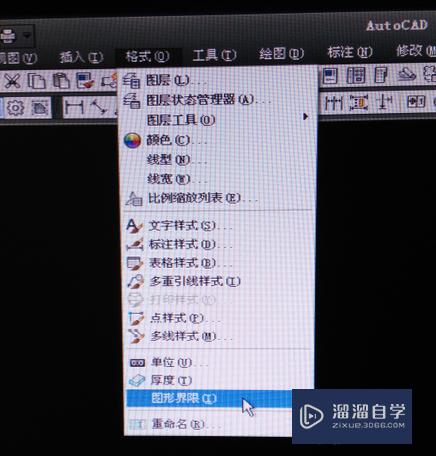Open the 插入(I) menu
The height and width of the screenshot is (456, 436).
(81, 57)
